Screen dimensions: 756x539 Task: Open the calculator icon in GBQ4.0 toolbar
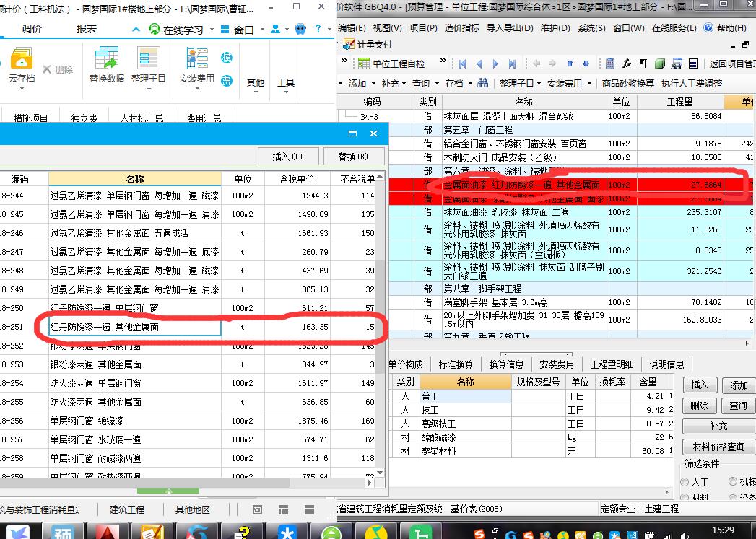point(610,63)
